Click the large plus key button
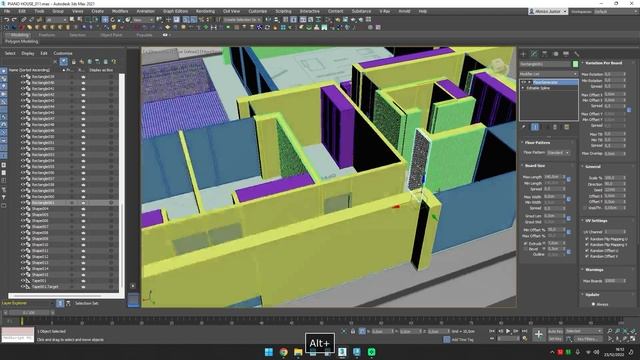 click(539, 335)
